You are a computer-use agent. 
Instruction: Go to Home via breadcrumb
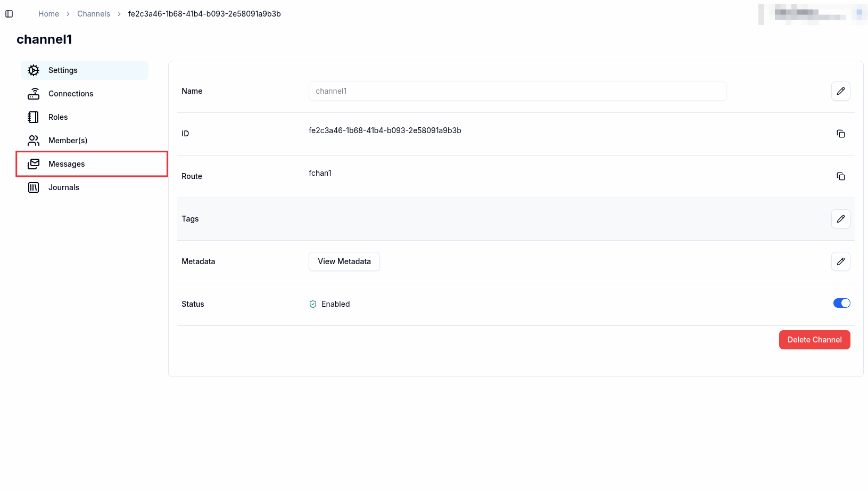click(x=48, y=14)
